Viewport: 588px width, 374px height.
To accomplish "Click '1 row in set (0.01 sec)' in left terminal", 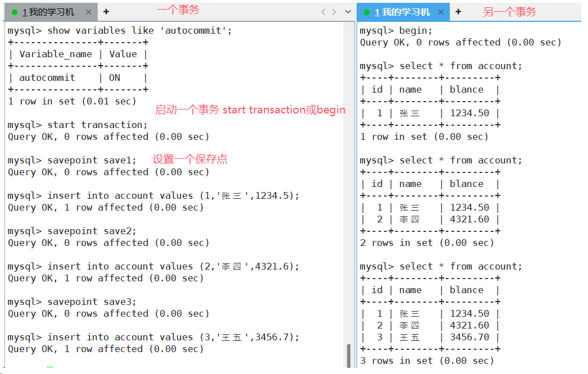I will point(72,101).
